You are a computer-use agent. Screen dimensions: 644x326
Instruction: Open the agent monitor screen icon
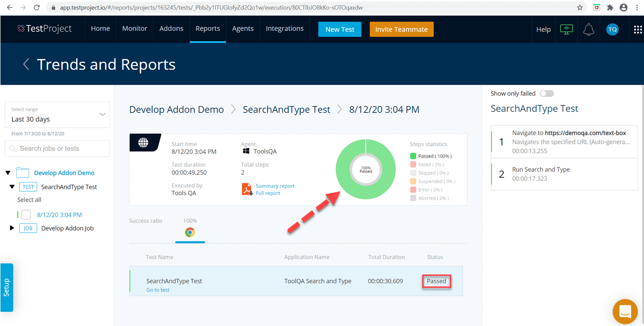point(566,29)
